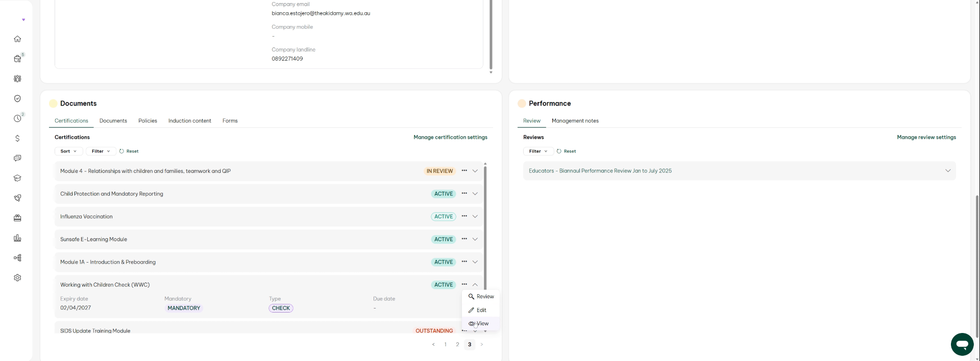Select Edit from the context menu
Image resolution: width=980 pixels, height=361 pixels.
(x=481, y=310)
